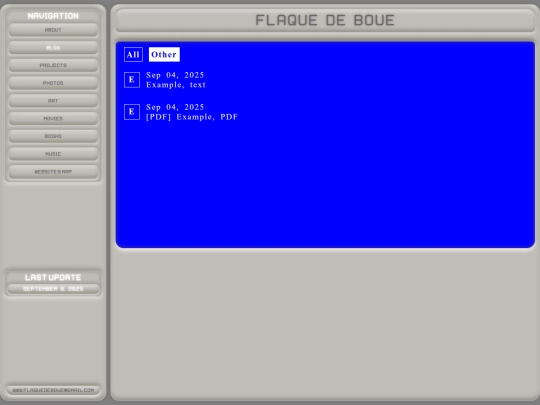540x405 pixels.
Task: Click the Flaque de Boue site title
Action: (325, 20)
